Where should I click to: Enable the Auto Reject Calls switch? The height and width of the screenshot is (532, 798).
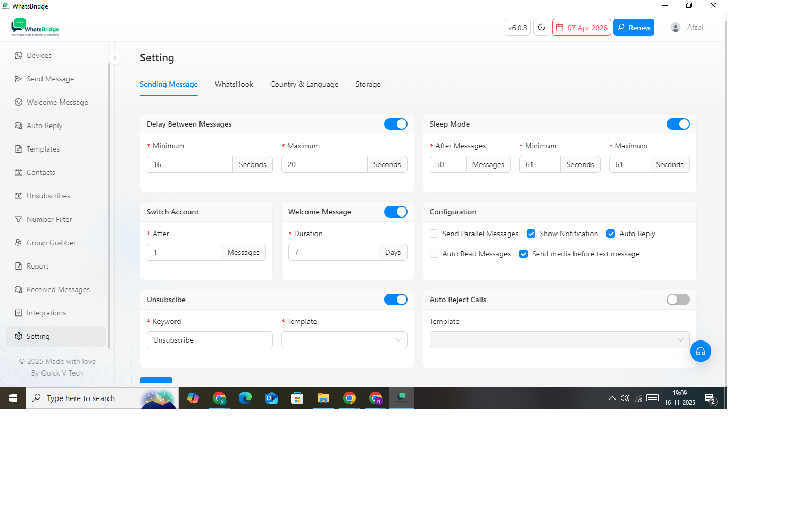click(678, 300)
